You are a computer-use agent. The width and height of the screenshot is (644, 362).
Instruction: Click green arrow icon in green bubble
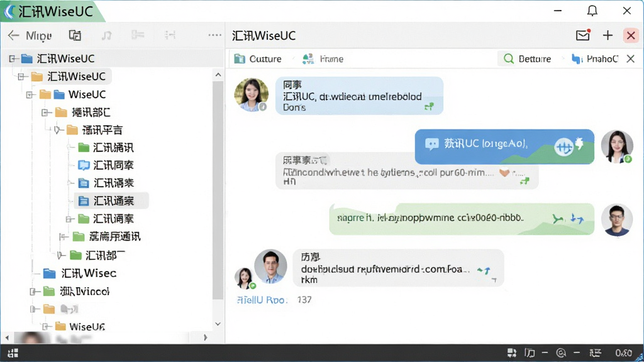(x=557, y=219)
